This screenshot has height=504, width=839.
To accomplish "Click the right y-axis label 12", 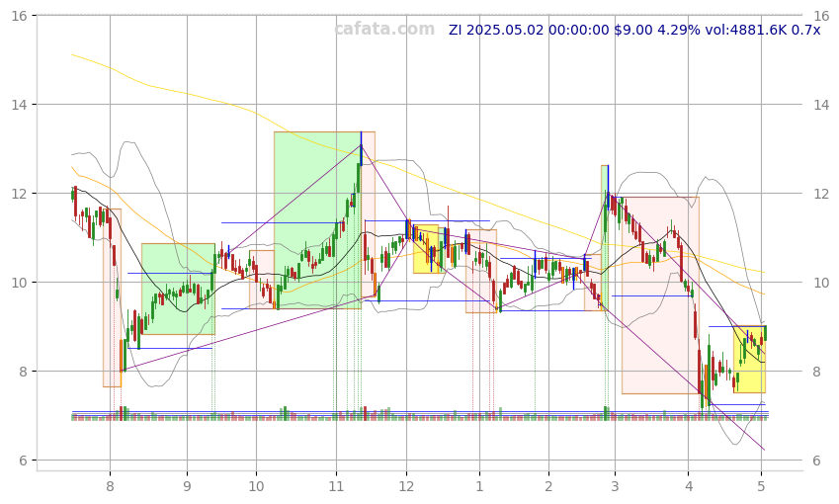I will 821,194.
